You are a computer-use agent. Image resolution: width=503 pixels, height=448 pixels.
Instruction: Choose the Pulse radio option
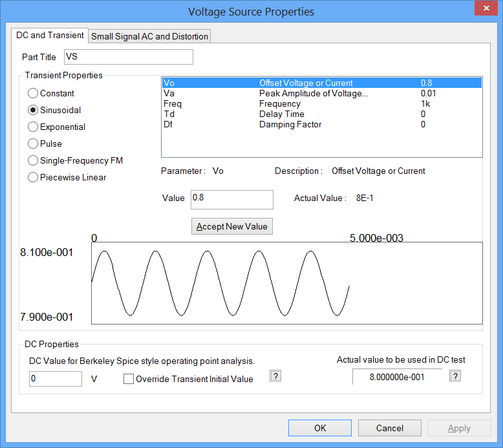[33, 144]
